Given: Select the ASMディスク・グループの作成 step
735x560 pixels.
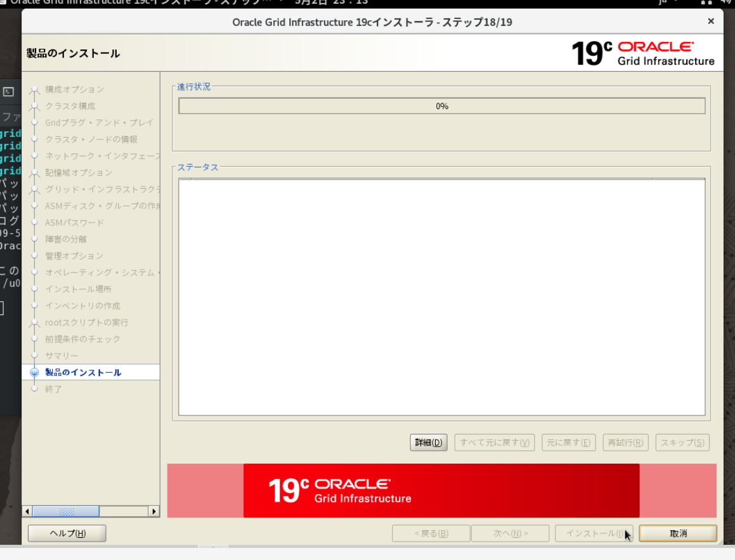Looking at the screenshot, I should (x=102, y=205).
